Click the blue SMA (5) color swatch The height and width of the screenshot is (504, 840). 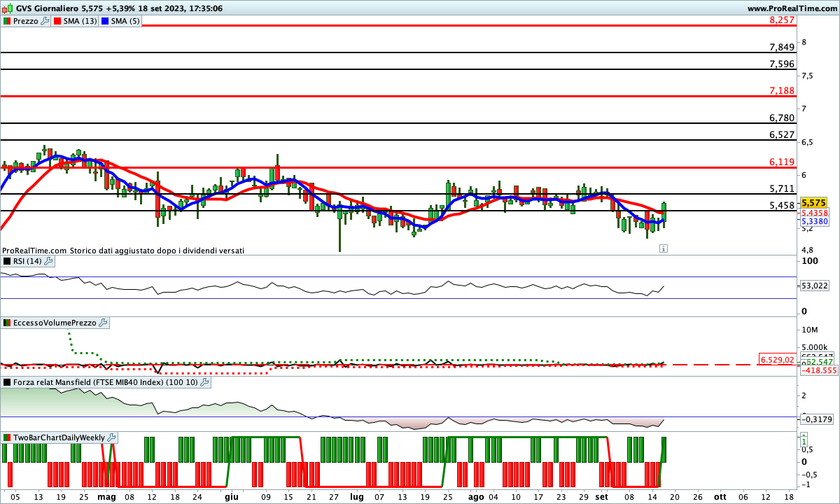pyautogui.click(x=106, y=21)
